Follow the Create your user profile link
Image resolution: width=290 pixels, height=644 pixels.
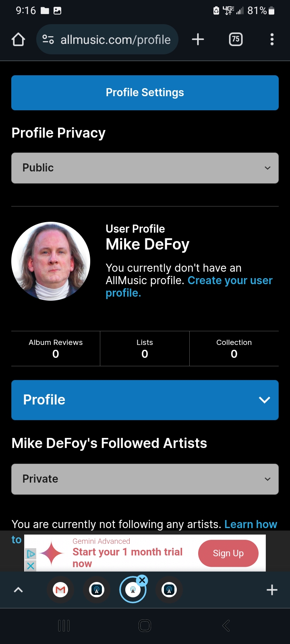[x=230, y=281]
